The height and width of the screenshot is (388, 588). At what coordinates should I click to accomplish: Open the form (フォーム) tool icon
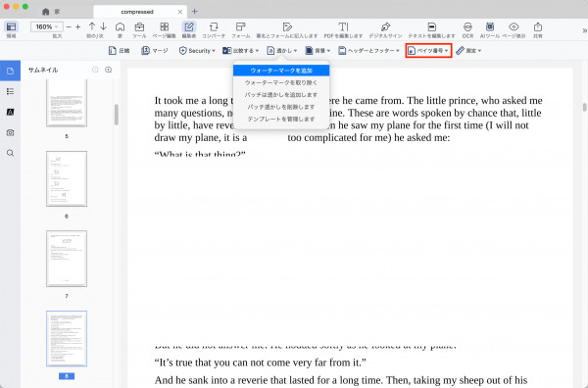tap(240, 27)
